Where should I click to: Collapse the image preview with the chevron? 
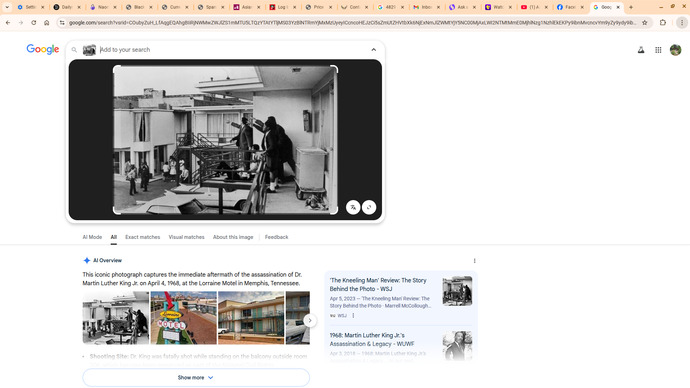[x=374, y=50]
